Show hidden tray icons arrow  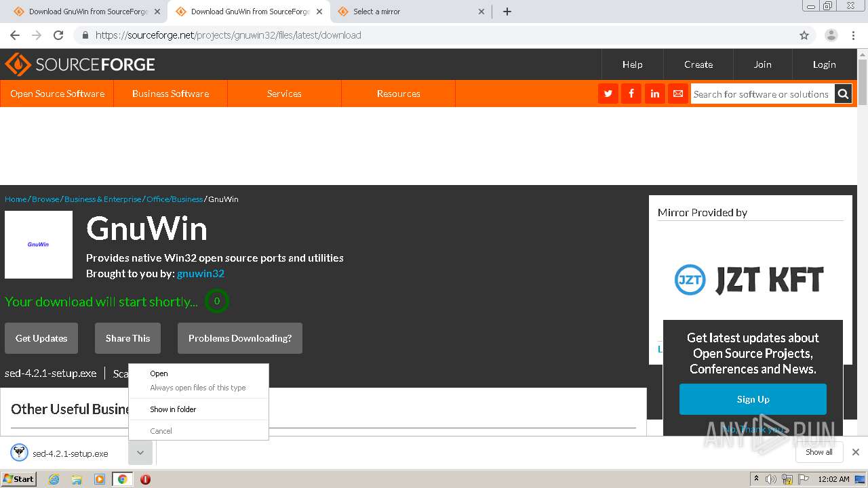(756, 479)
